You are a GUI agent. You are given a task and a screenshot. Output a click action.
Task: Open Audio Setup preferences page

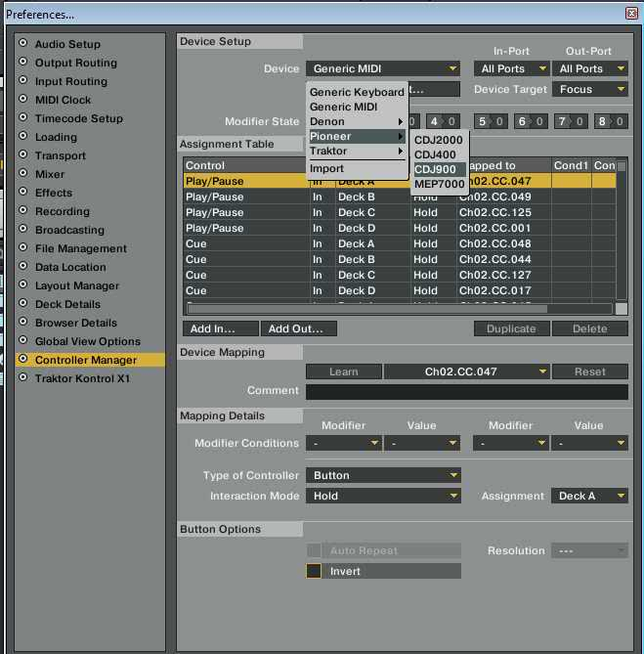click(67, 44)
